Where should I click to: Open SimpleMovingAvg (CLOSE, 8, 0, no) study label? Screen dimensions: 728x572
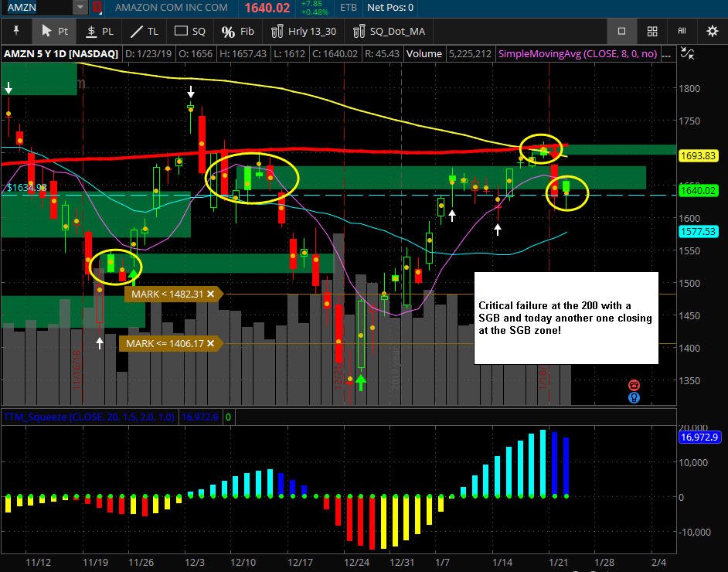point(577,54)
